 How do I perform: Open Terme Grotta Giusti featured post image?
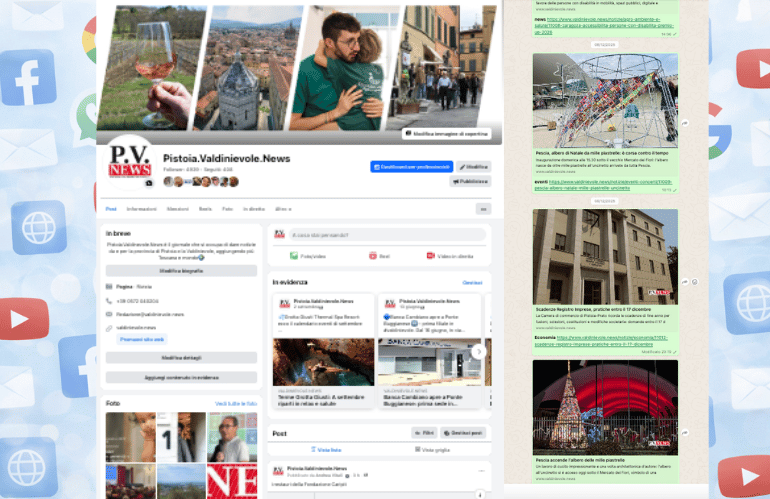(x=323, y=362)
